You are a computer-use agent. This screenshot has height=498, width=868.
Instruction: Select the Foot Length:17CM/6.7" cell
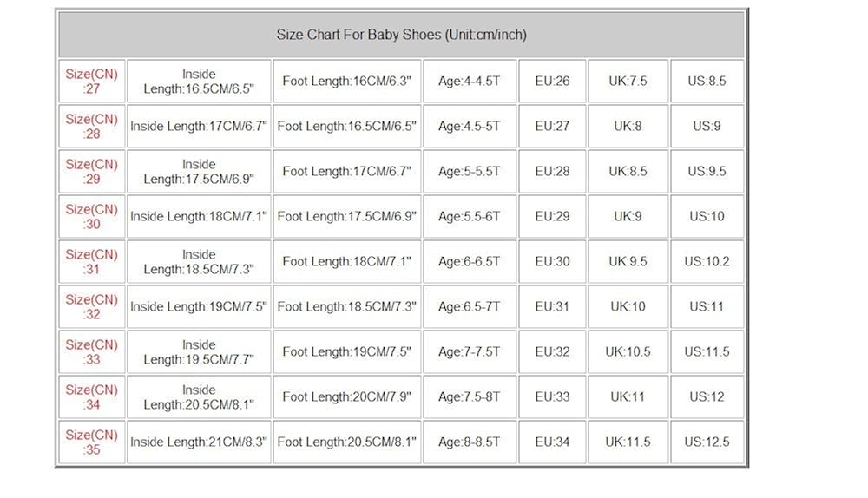click(347, 172)
